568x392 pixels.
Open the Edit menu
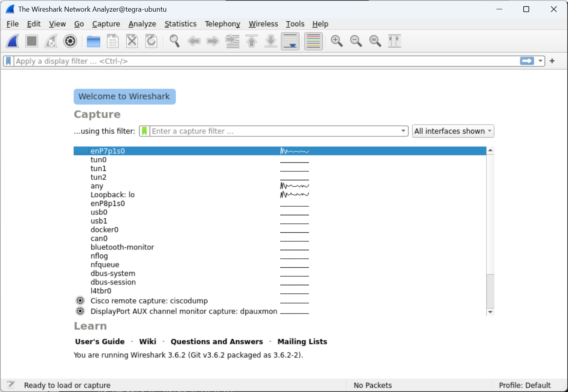[x=34, y=24]
